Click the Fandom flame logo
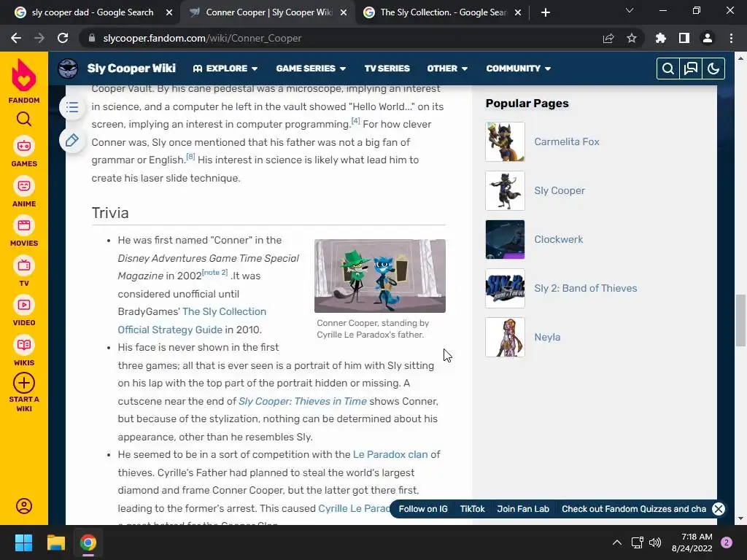The width and height of the screenshot is (747, 560). (24, 75)
